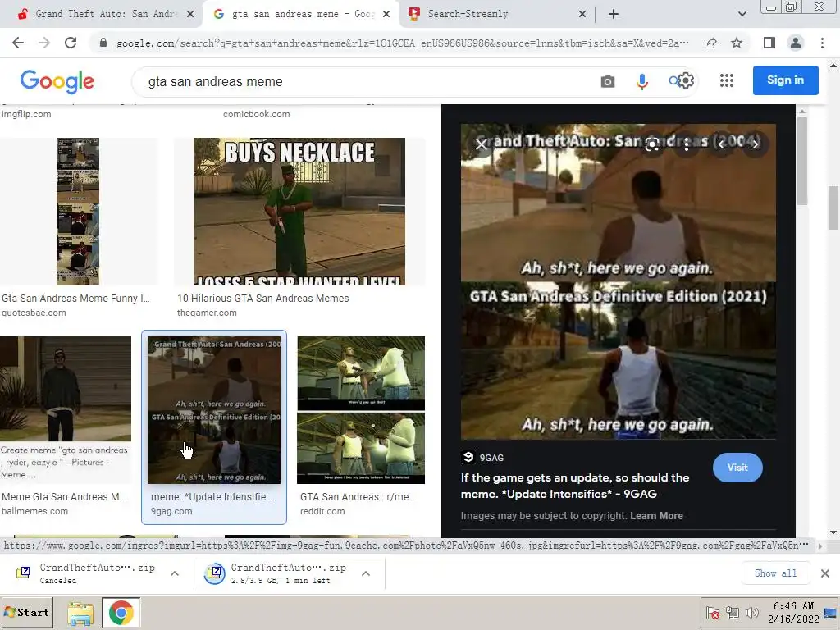
Task: Click the imgflip.com source text
Action: coord(26,113)
